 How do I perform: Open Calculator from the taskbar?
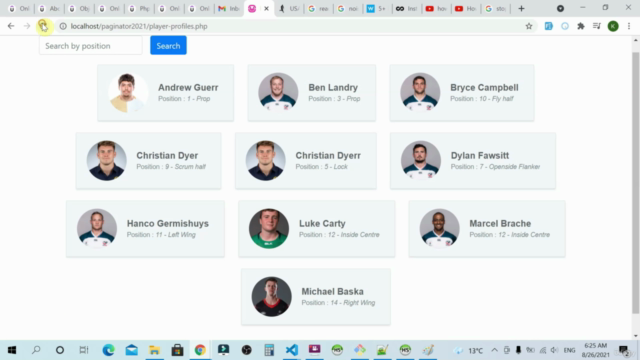click(x=269, y=350)
